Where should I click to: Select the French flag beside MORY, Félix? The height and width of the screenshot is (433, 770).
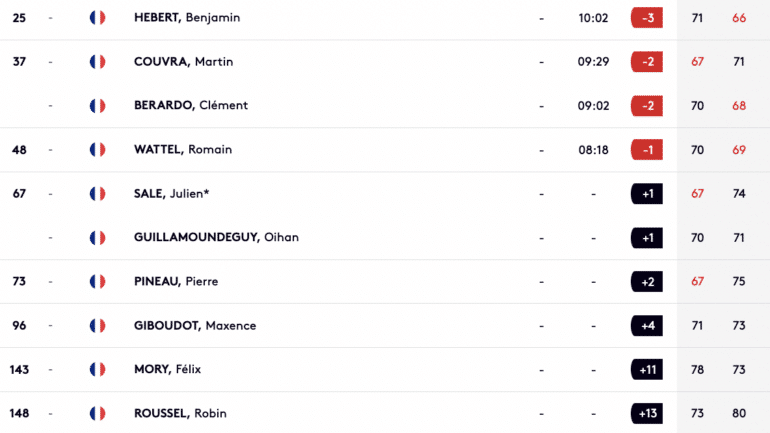[x=97, y=370]
